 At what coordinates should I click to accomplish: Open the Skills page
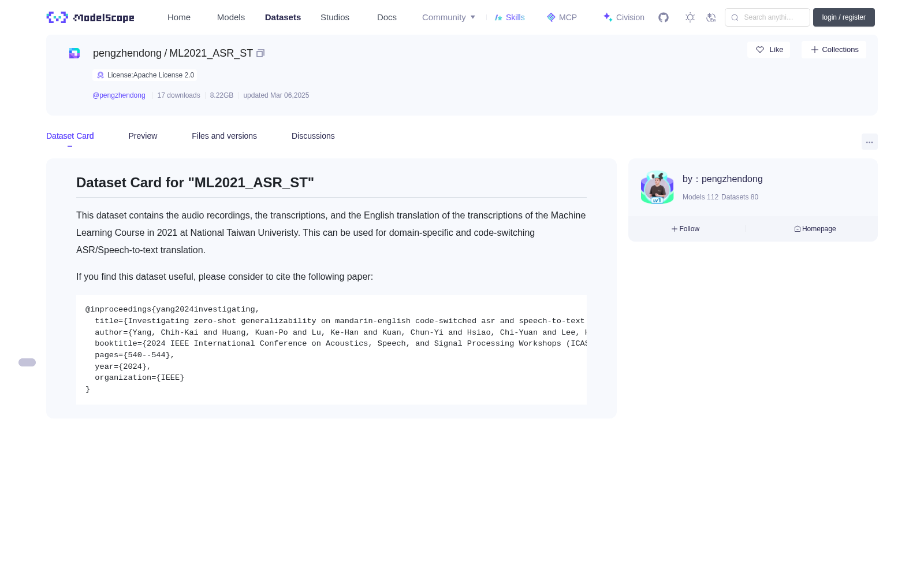509,17
